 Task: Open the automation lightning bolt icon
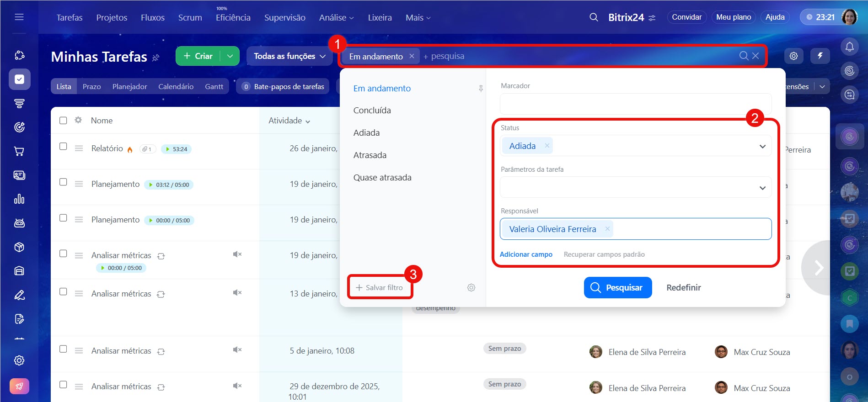(820, 56)
